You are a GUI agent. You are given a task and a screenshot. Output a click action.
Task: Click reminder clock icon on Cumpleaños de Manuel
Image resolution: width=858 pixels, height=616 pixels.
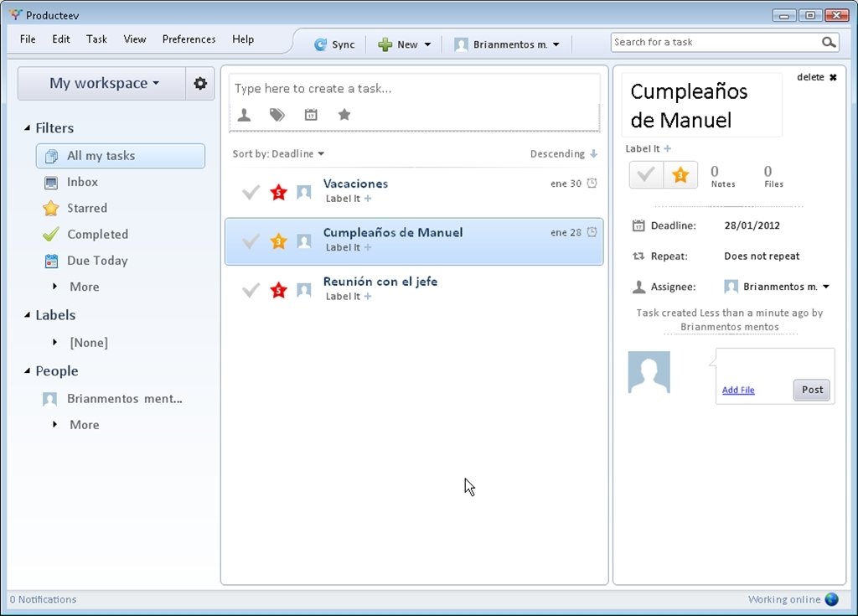coord(592,232)
